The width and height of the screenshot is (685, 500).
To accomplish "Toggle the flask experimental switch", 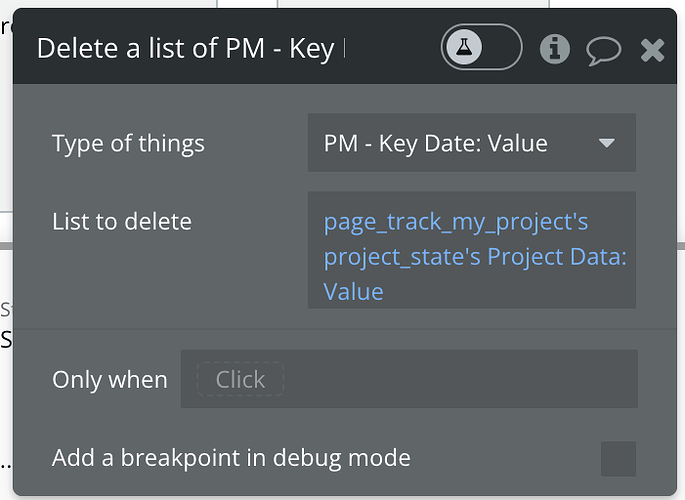I will point(480,47).
